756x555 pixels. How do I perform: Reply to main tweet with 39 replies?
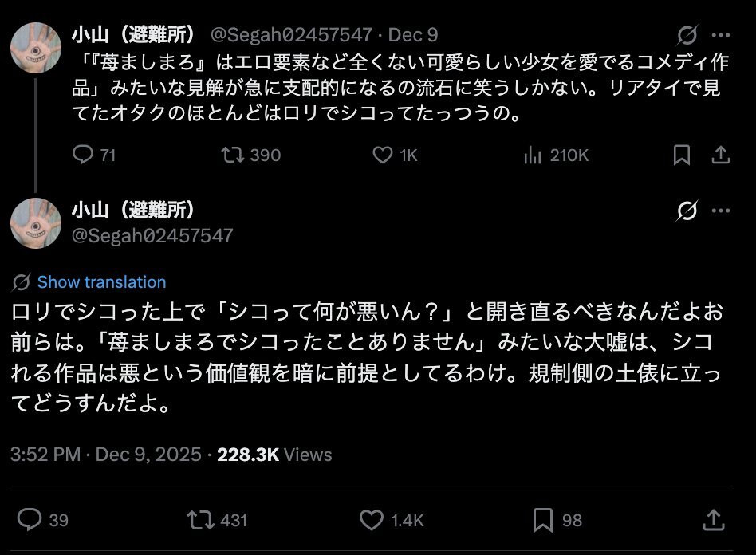click(30, 520)
